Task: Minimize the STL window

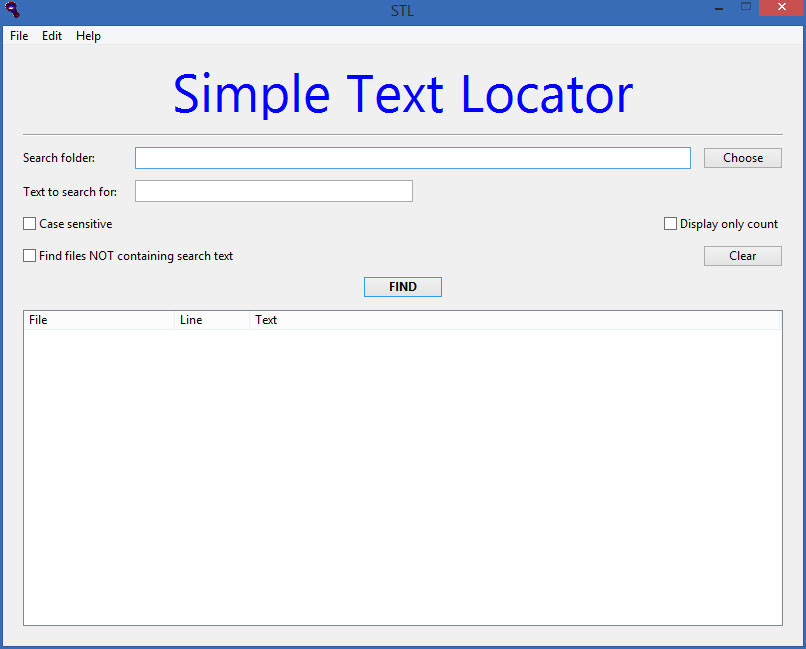Action: tap(719, 8)
